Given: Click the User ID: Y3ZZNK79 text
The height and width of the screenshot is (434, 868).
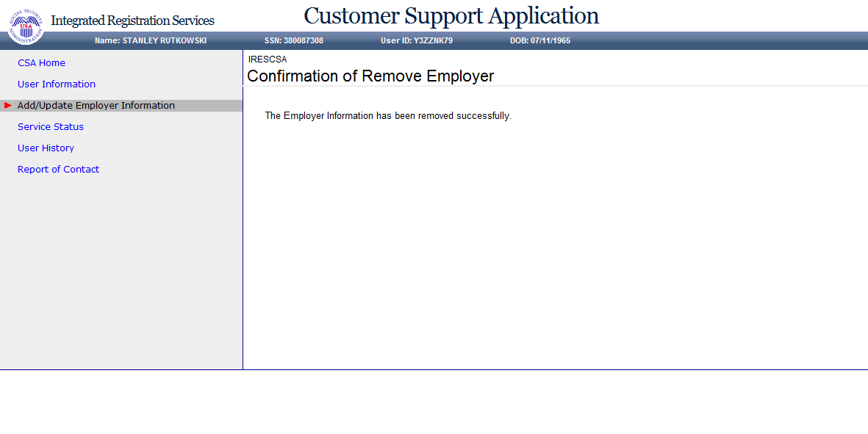Looking at the screenshot, I should 417,40.
